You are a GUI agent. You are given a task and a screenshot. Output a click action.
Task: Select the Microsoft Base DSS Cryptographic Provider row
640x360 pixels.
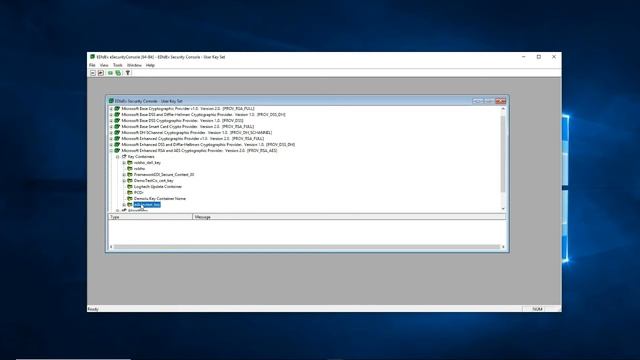tap(182, 120)
